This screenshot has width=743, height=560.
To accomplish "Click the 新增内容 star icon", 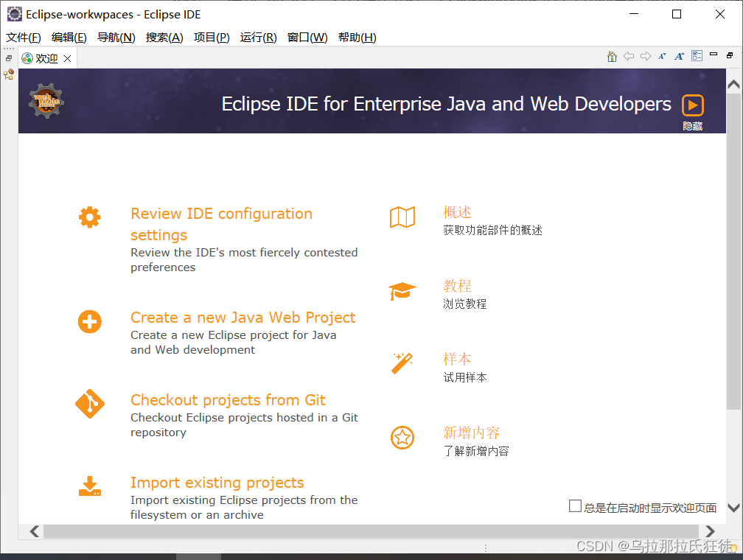I will click(x=402, y=437).
